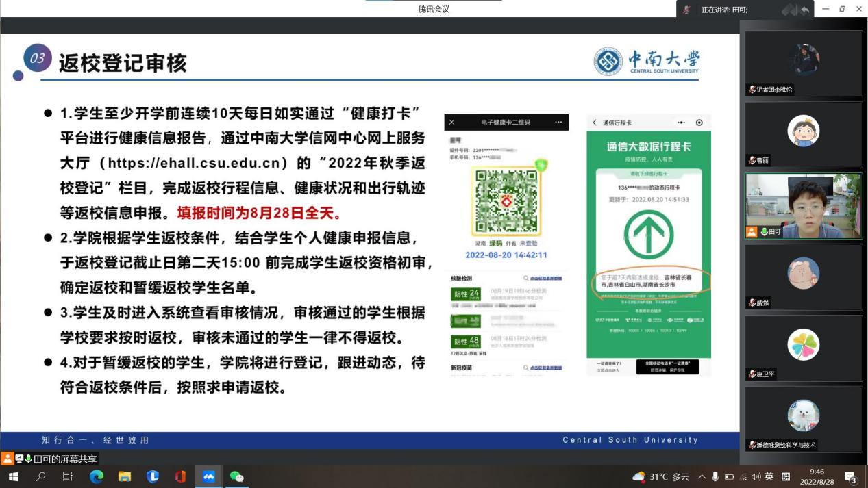This screenshot has height=488, width=868.
Task: Expand hidden icons in the system tray
Action: click(x=702, y=477)
